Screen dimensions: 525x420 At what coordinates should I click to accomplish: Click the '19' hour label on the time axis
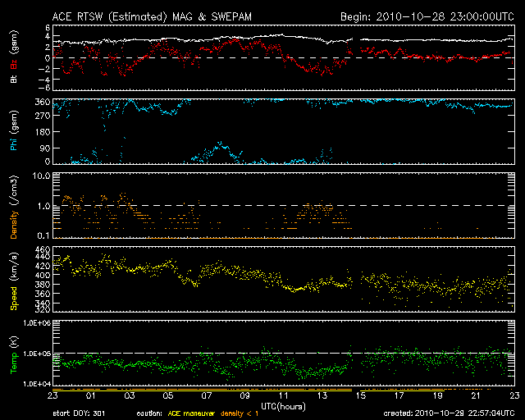click(437, 396)
